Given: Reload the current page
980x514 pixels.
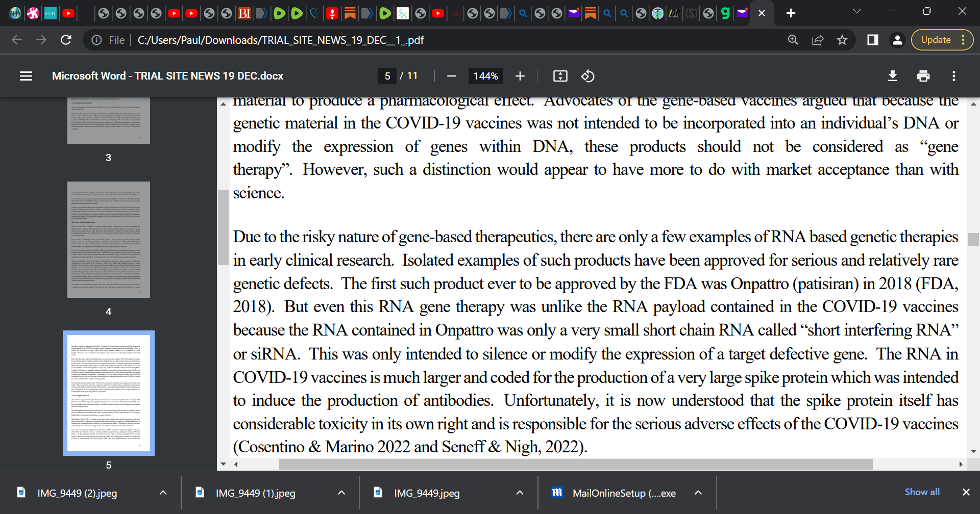Looking at the screenshot, I should pos(66,40).
